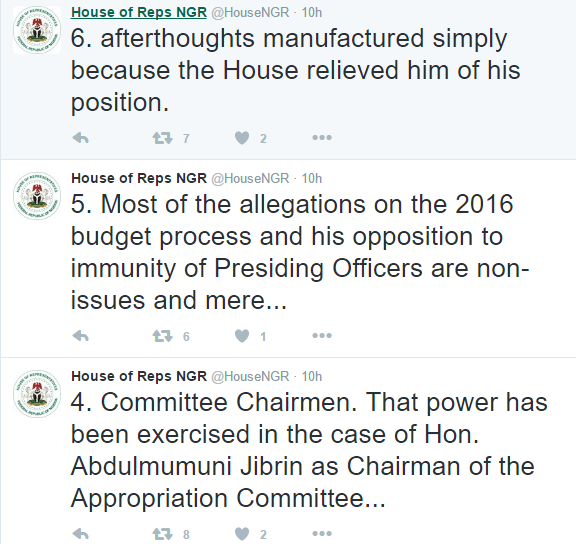Like tweet 5 about 2016 budget
Screen dimensions: 576x544
[x=242, y=336]
